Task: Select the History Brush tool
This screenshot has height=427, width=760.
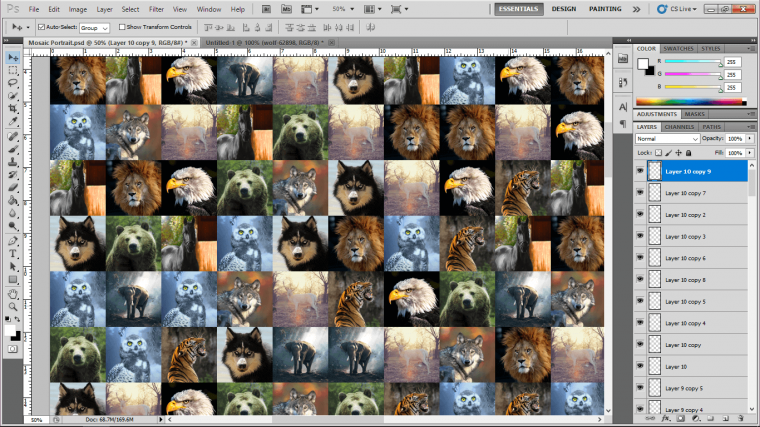Action: click(13, 175)
